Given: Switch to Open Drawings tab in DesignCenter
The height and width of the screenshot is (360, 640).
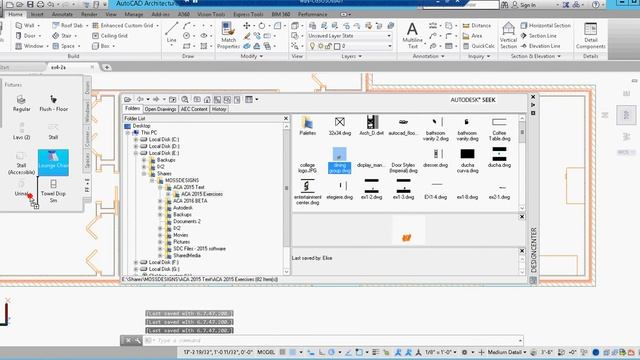Looking at the screenshot, I should (x=160, y=109).
